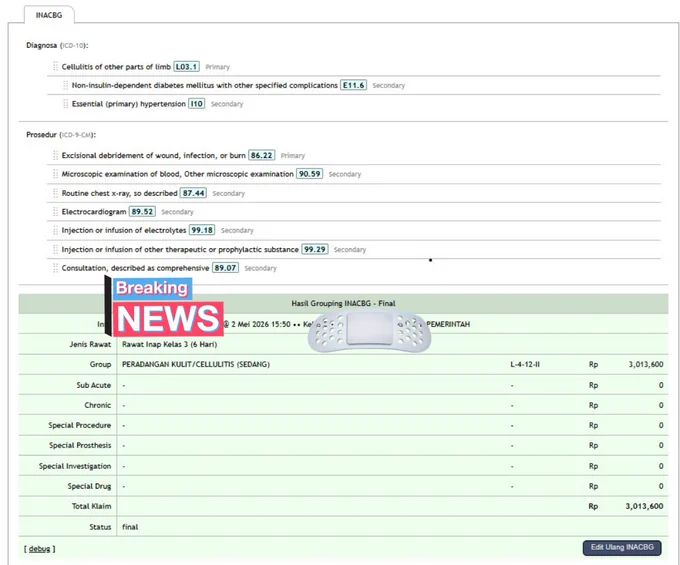Screen dimensions: 680x565
Task: Click the Primary tag next to L03.1
Action: (x=218, y=67)
